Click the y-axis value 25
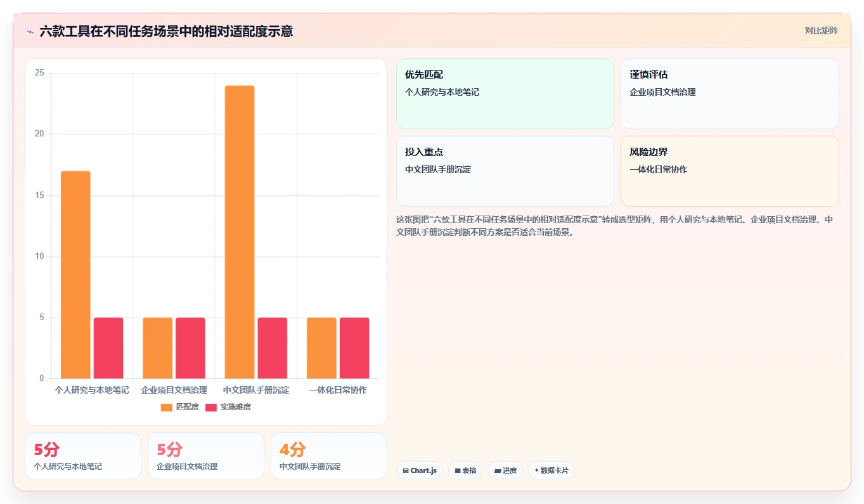 pos(39,73)
